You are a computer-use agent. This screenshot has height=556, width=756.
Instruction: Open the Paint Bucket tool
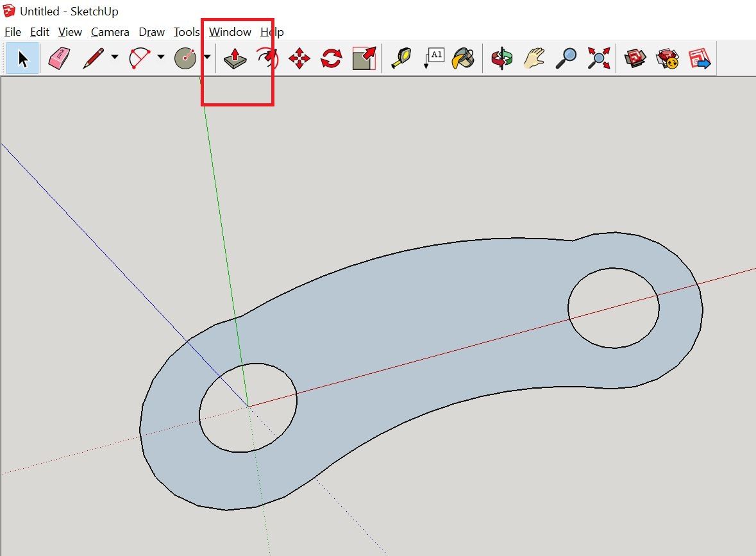click(464, 58)
